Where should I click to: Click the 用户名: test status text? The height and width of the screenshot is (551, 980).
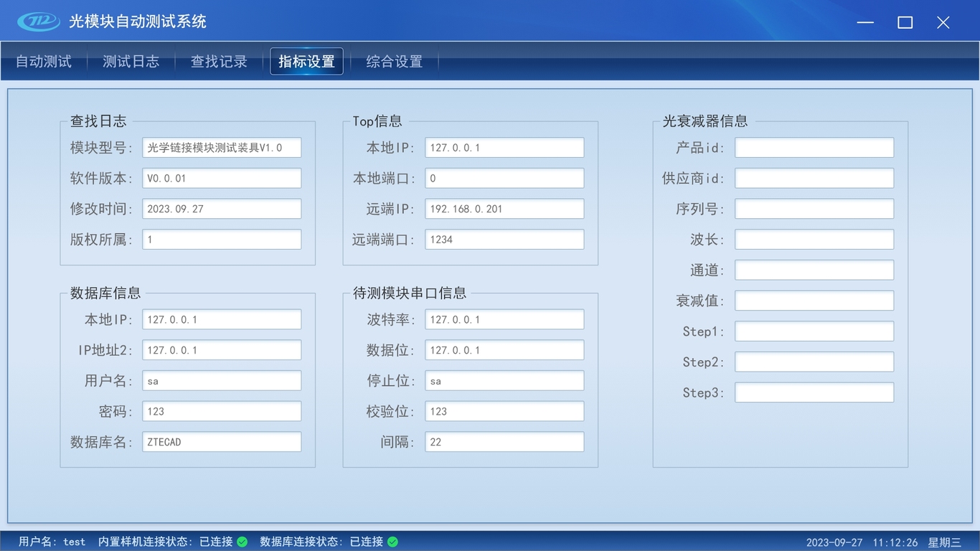click(x=52, y=542)
